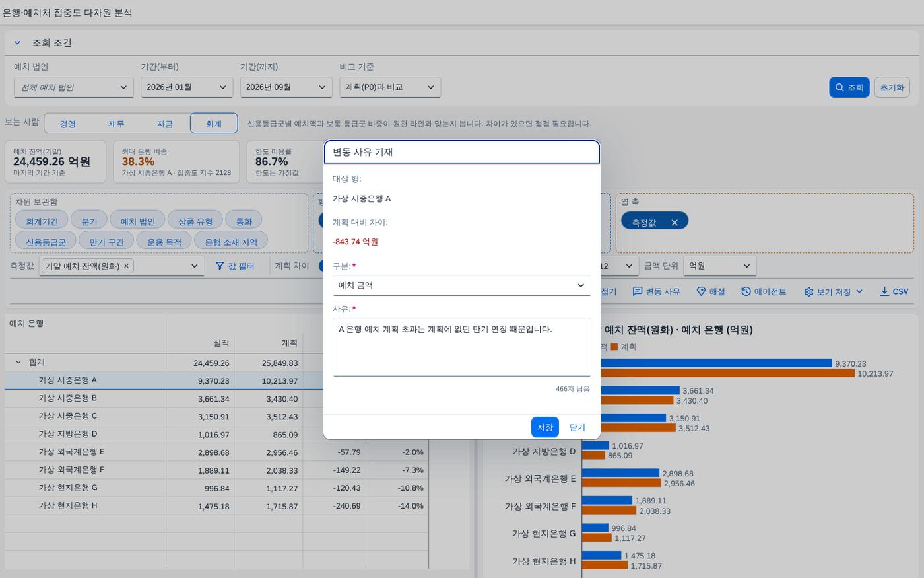Switch to the 회계 viewer tab
Viewport: 924px width, 578px height.
[x=214, y=124]
